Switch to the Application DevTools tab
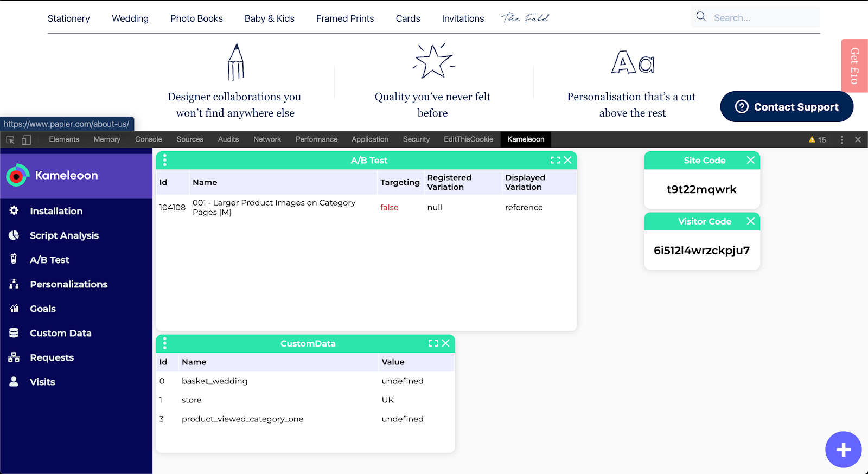868x474 pixels. (370, 139)
